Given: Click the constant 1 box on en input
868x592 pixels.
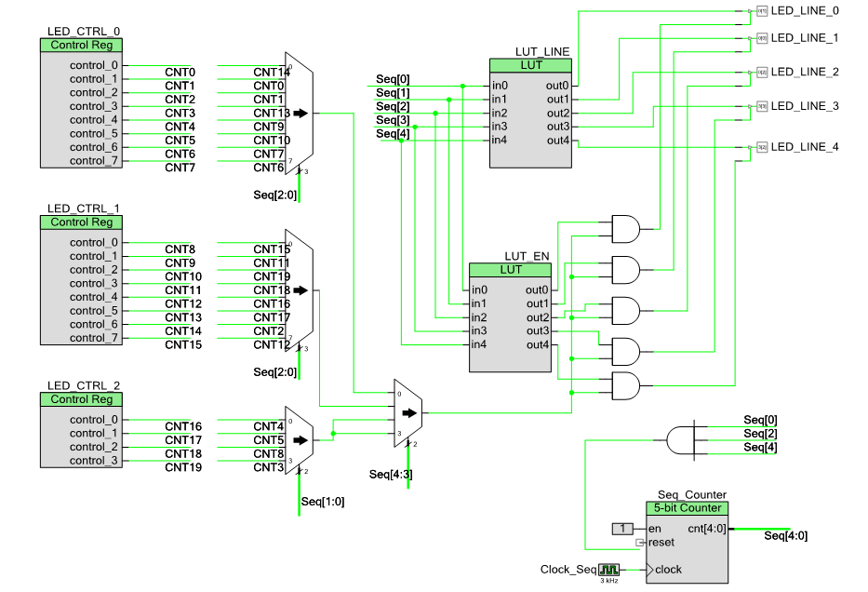Looking at the screenshot, I should pos(622,529).
